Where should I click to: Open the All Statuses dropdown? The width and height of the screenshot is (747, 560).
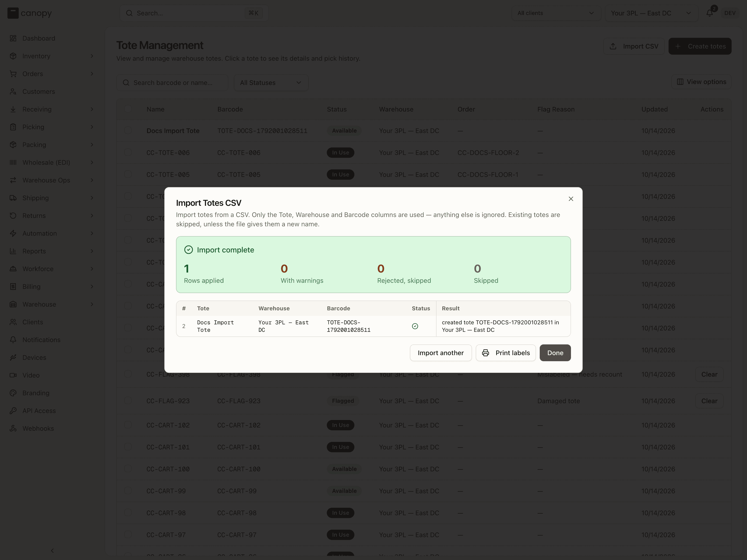tap(271, 83)
